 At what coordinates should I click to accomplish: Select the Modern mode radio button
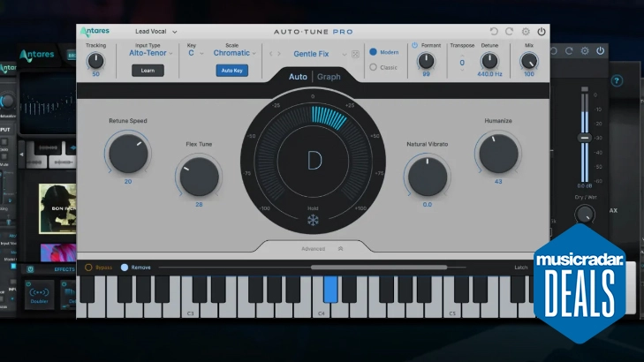373,52
